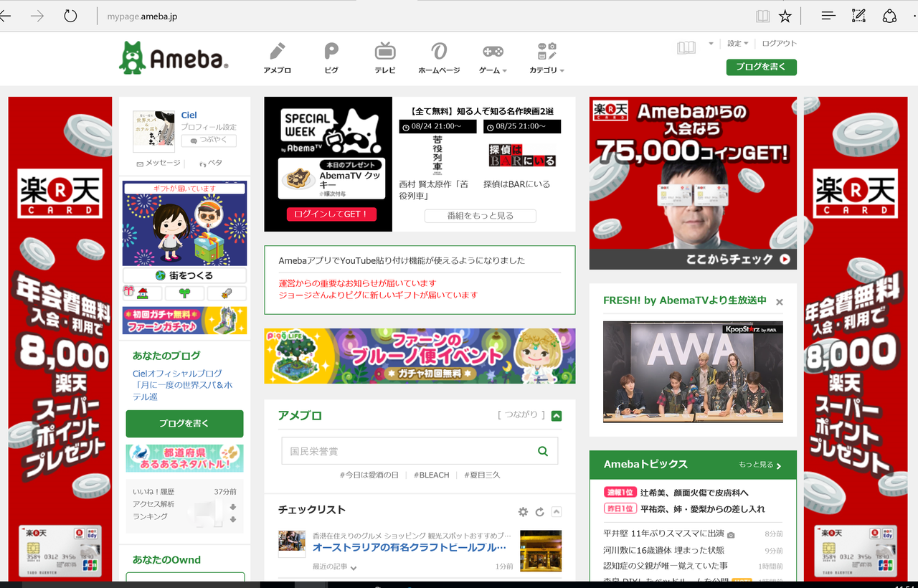
Task: Open the 探偵はBARにいる program thumbnail
Action: pos(522,156)
